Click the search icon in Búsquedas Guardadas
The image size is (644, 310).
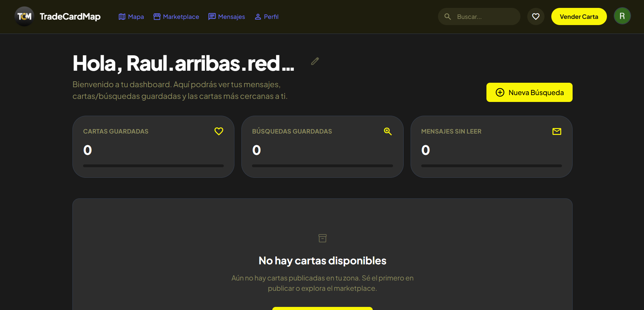388,131
